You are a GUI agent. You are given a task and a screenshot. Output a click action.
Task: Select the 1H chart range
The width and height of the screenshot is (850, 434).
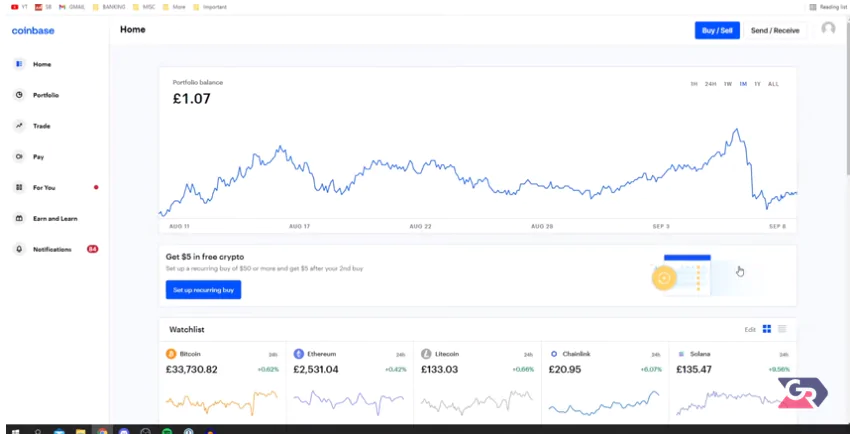(x=694, y=84)
